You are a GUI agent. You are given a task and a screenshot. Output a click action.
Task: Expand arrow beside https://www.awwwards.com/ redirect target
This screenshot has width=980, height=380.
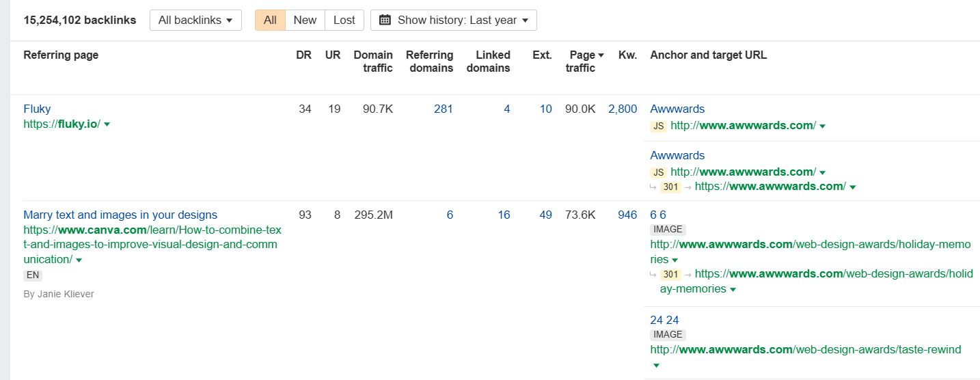853,187
